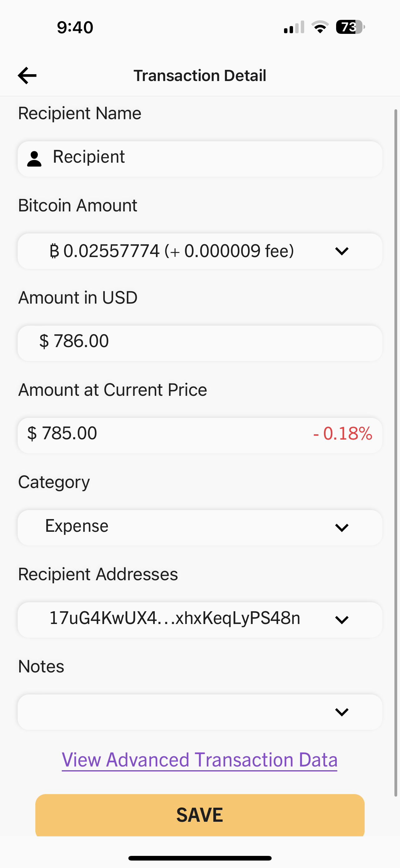
Task: Expand the Bitcoin Amount chevron
Action: (x=342, y=251)
